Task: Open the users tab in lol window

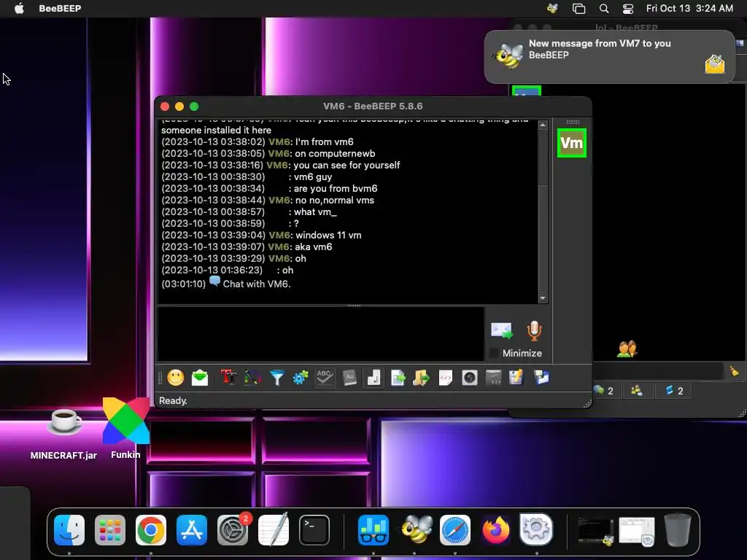Action: 636,391
